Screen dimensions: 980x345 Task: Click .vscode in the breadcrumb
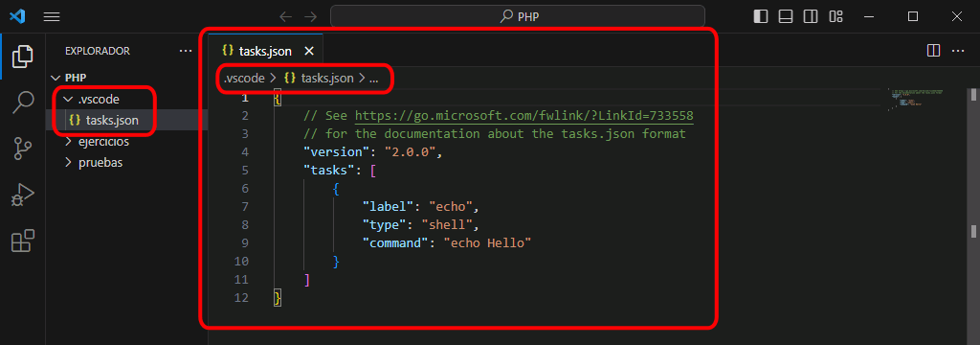click(244, 79)
